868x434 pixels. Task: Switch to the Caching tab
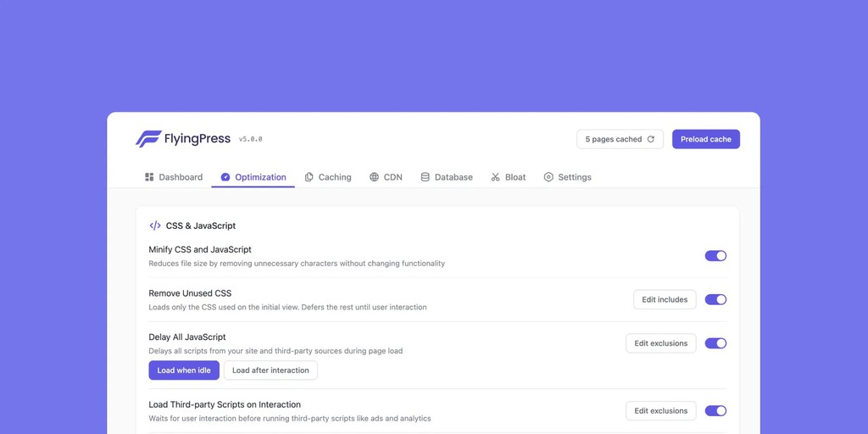point(328,177)
